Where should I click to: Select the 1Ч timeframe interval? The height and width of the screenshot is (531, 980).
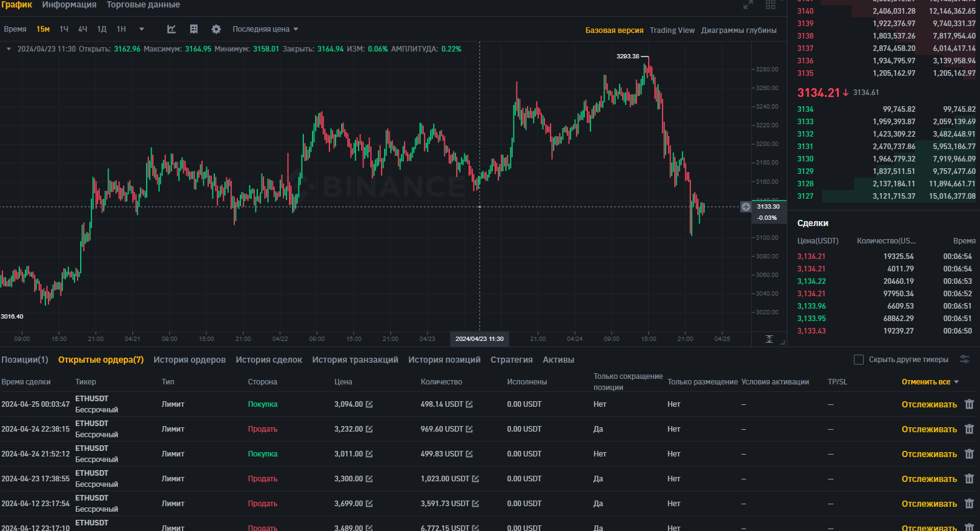tap(64, 29)
